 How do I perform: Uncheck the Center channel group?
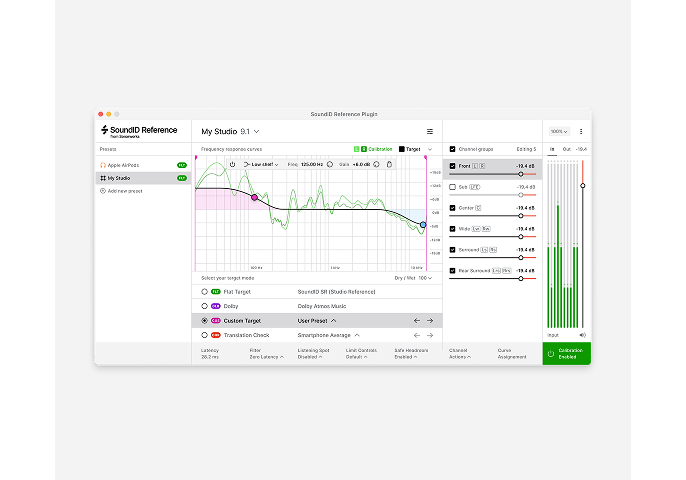click(x=452, y=208)
